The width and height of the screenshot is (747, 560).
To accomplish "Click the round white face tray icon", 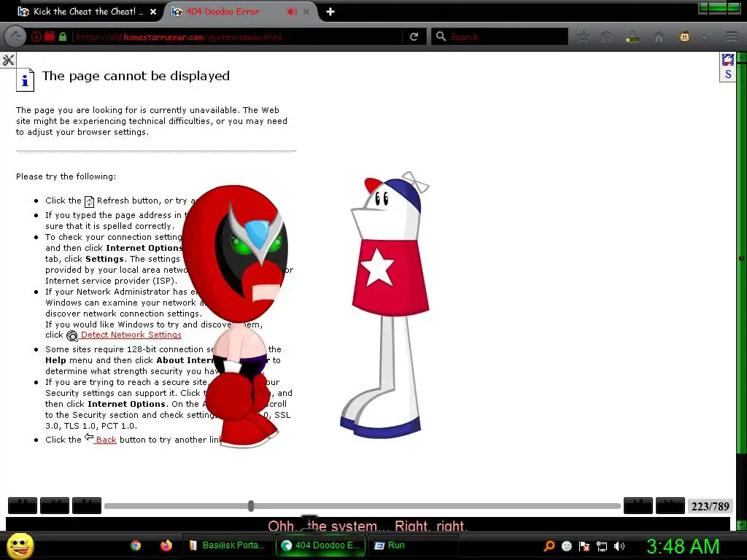I will [x=566, y=546].
